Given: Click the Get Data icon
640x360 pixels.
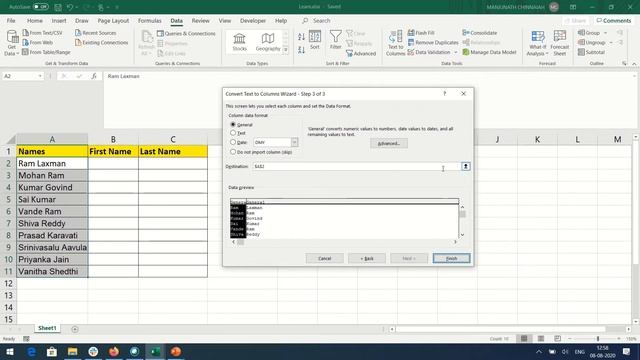Looking at the screenshot, I should pos(12,42).
